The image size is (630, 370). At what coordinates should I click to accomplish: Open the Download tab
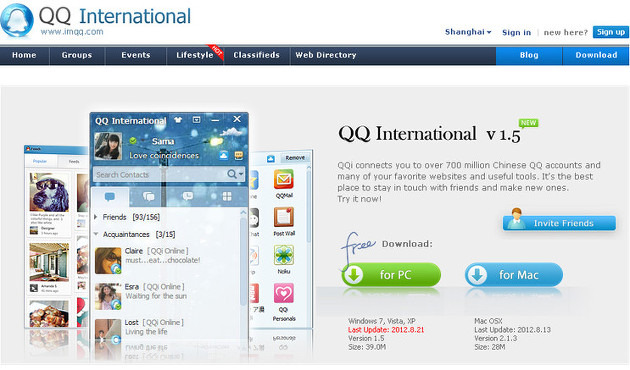pos(596,55)
